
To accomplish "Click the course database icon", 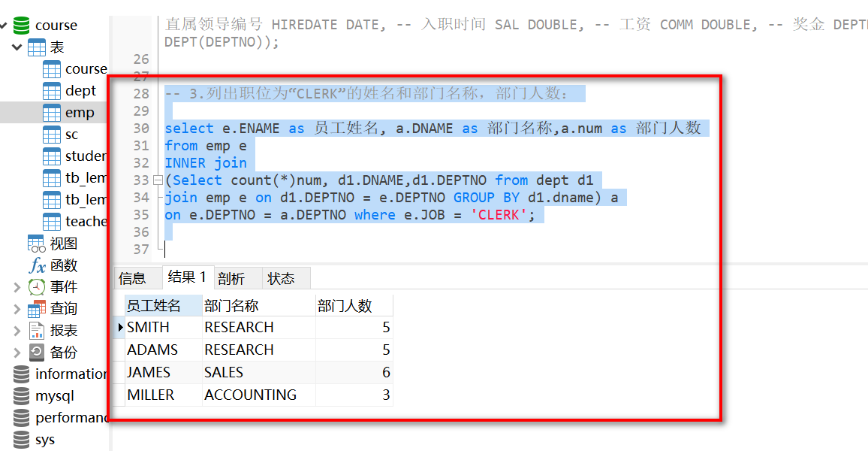I will point(21,26).
